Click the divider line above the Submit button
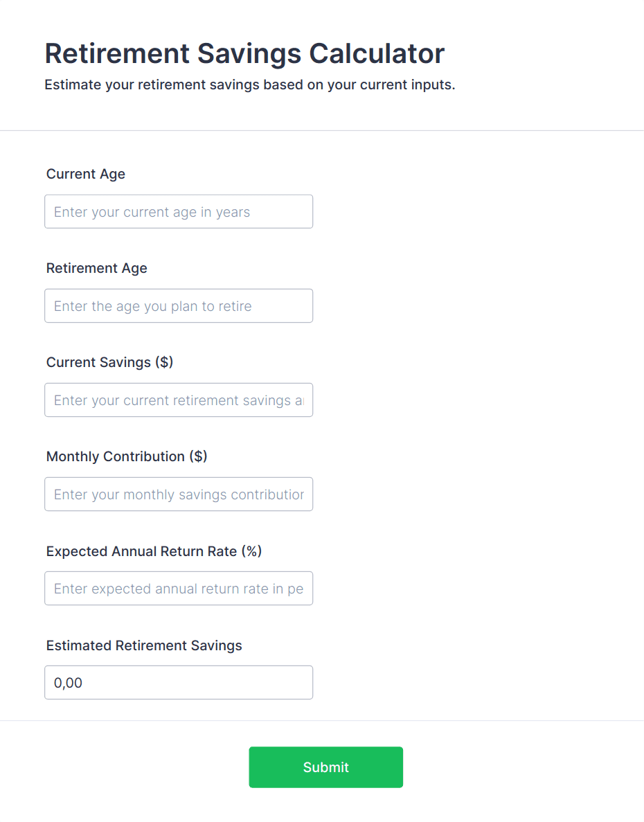The width and height of the screenshot is (644, 822). coord(322,720)
